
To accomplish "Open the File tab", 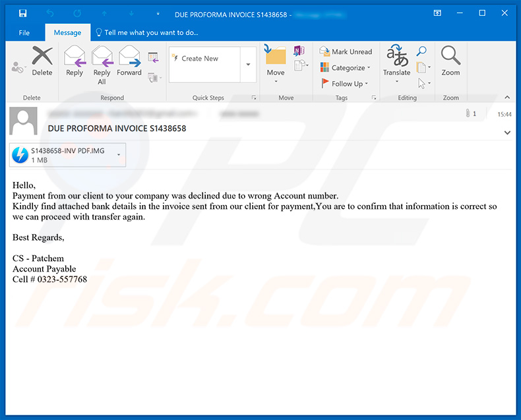I will pos(24,32).
